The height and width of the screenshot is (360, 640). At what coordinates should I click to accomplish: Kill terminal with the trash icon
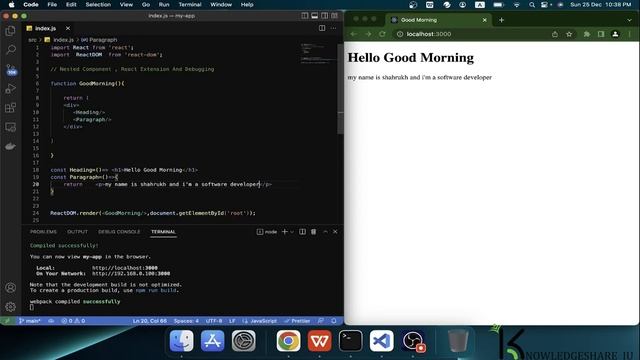coord(313,231)
